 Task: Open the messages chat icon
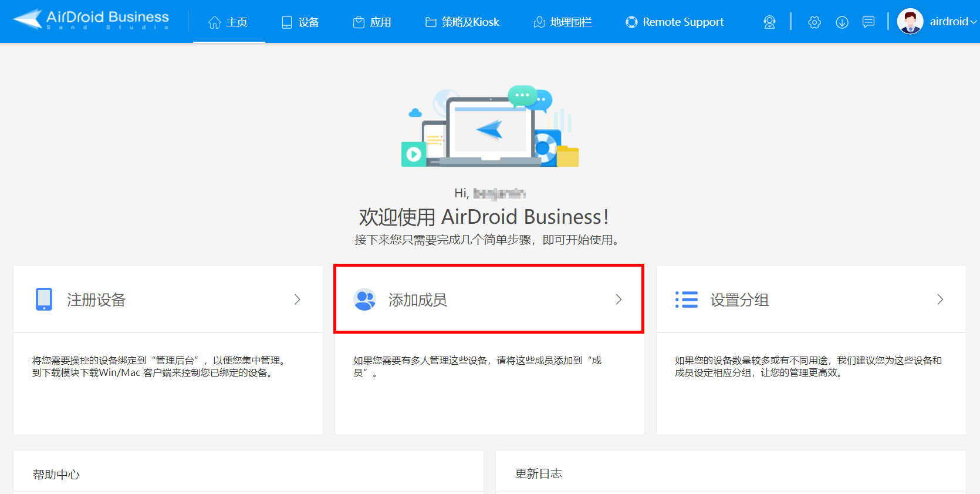tap(869, 22)
